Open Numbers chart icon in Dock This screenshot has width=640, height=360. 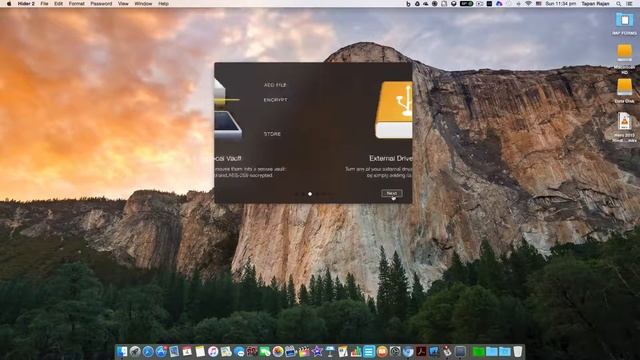click(x=356, y=351)
